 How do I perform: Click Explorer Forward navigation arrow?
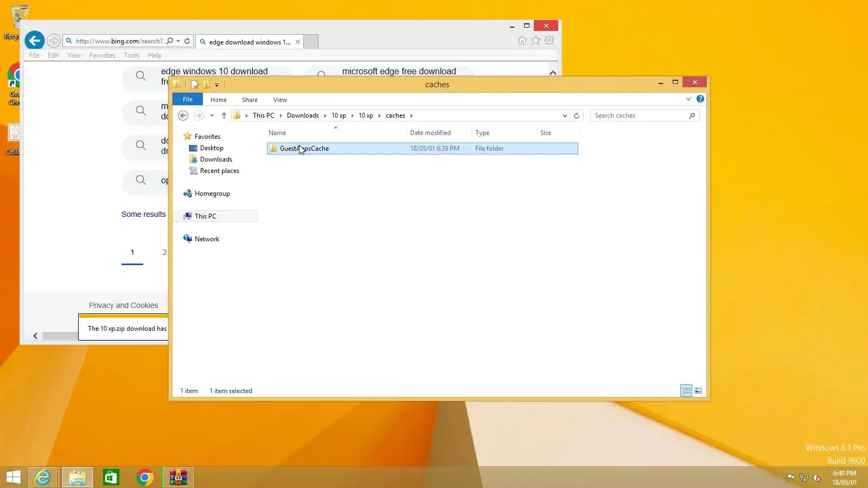(x=199, y=115)
